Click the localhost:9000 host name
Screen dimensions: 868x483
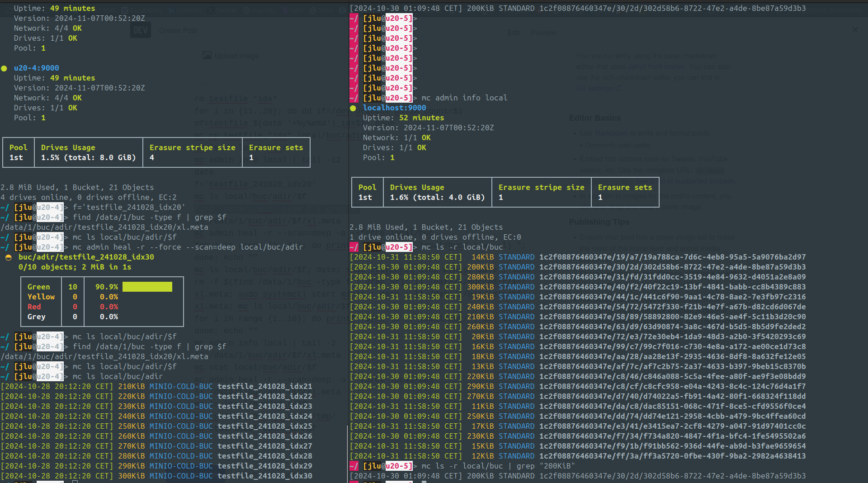(x=394, y=108)
